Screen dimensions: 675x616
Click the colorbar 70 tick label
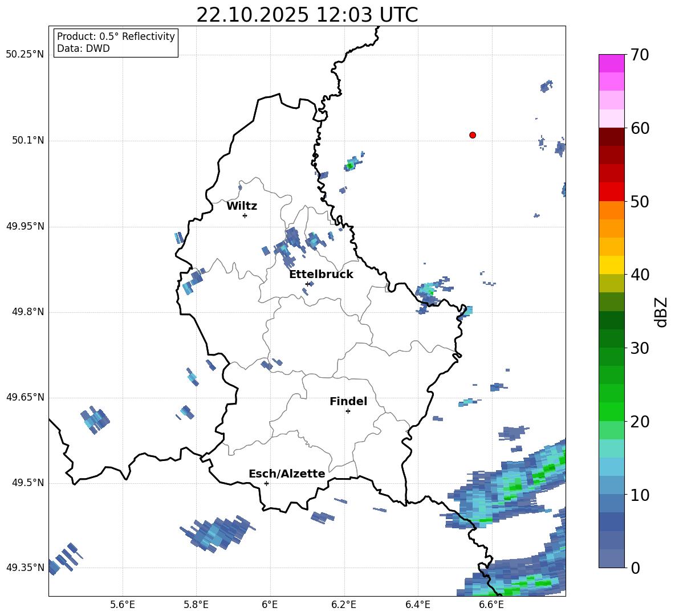click(x=640, y=55)
